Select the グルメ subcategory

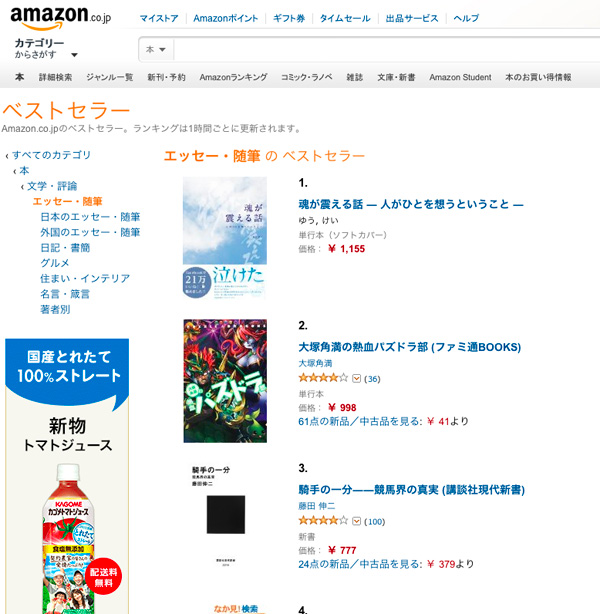coord(55,263)
